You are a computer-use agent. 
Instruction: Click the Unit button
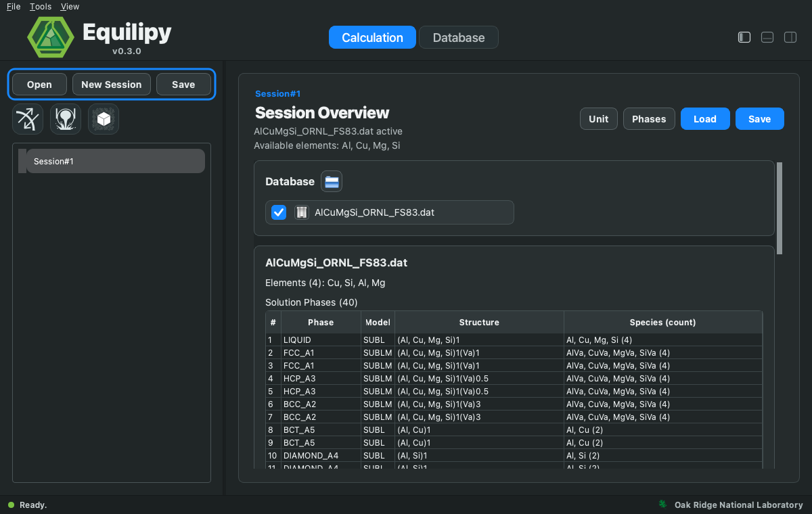599,118
